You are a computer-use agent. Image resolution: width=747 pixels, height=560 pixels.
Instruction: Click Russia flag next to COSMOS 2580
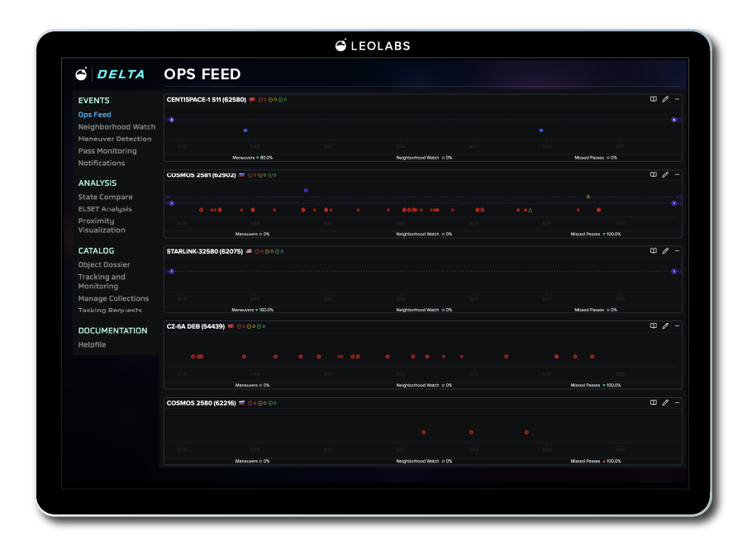pos(241,403)
